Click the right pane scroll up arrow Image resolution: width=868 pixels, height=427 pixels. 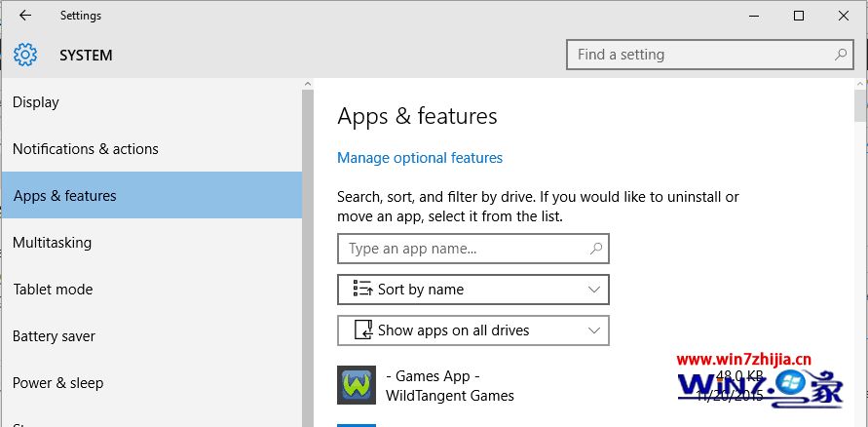pyautogui.click(x=861, y=84)
